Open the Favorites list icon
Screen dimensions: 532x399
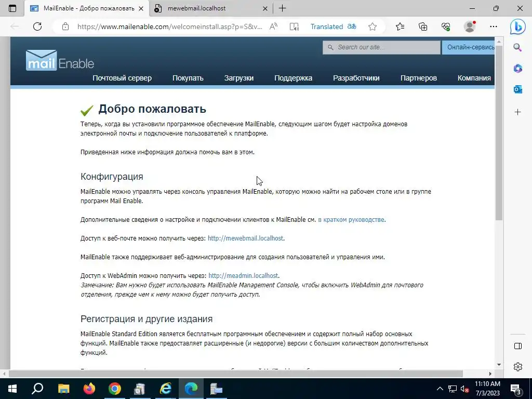tap(400, 26)
